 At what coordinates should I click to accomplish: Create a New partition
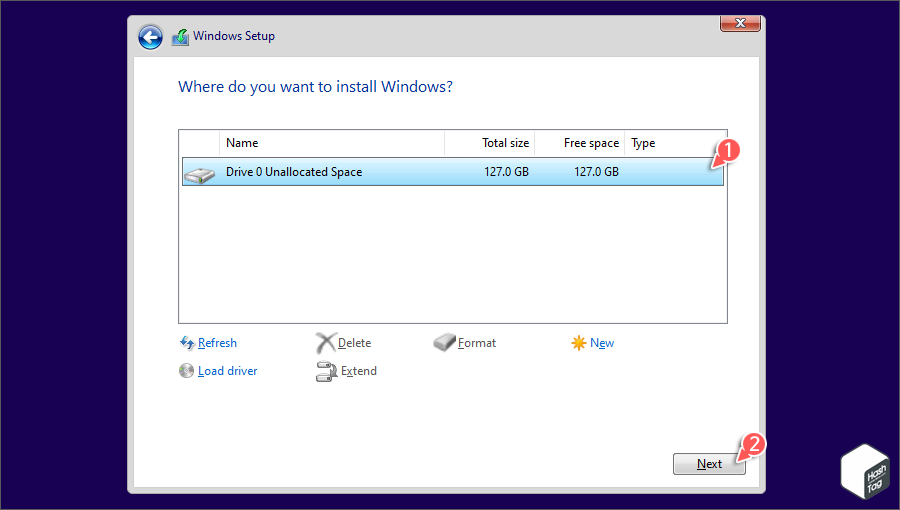[602, 343]
